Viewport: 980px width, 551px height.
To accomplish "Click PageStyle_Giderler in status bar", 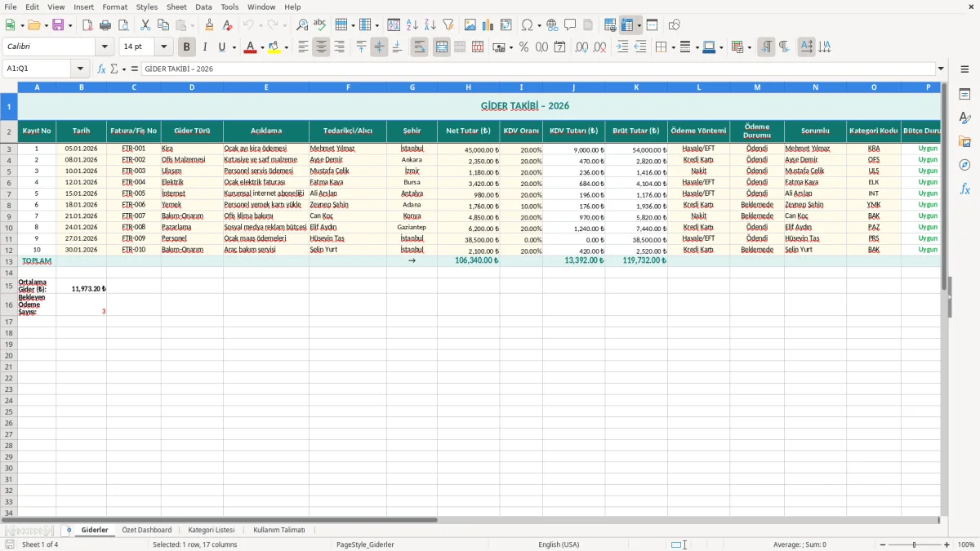I will coord(365,544).
